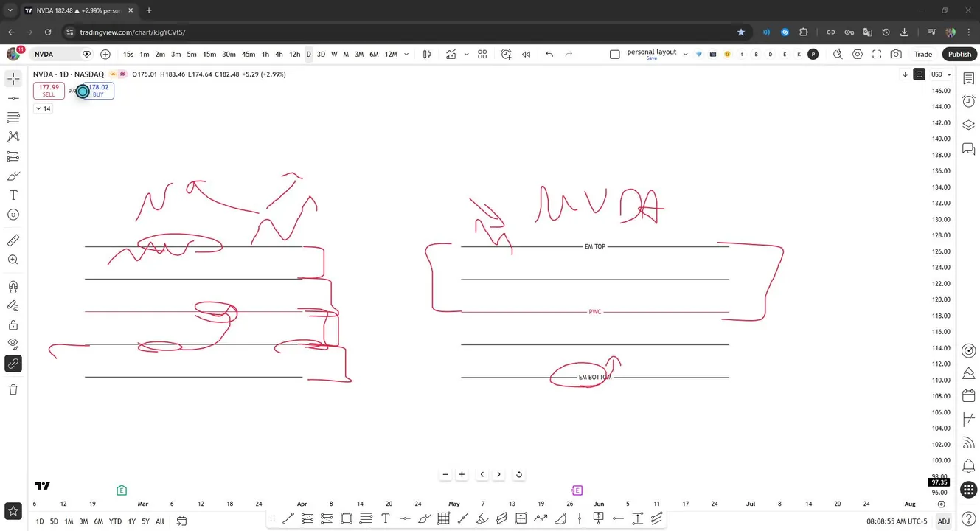Expand the personal layout dropdown
980x531 pixels.
(686, 55)
